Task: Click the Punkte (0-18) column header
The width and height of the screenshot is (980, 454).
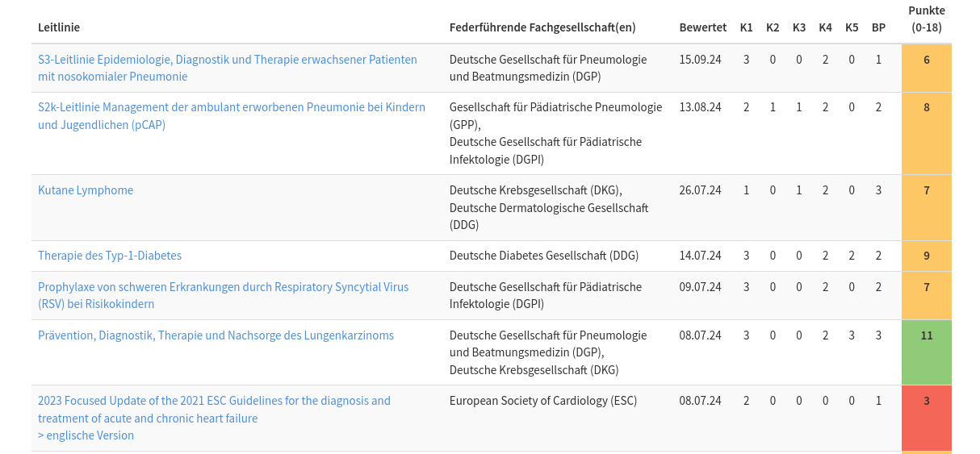Action: tap(926, 19)
